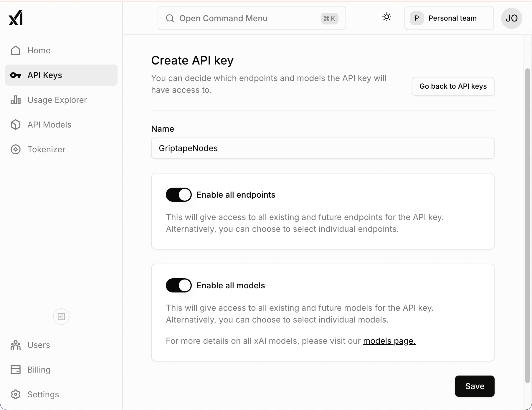Image resolution: width=532 pixels, height=410 pixels.
Task: Go to Home in the sidebar
Action: pos(61,50)
